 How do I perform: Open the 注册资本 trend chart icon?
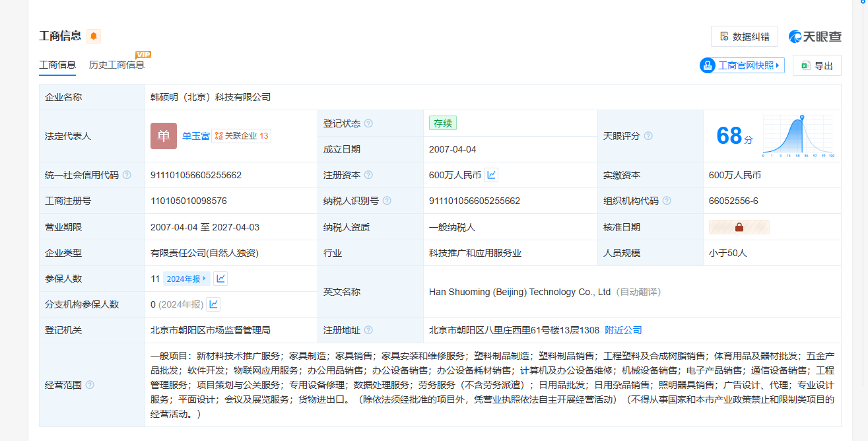[491, 175]
